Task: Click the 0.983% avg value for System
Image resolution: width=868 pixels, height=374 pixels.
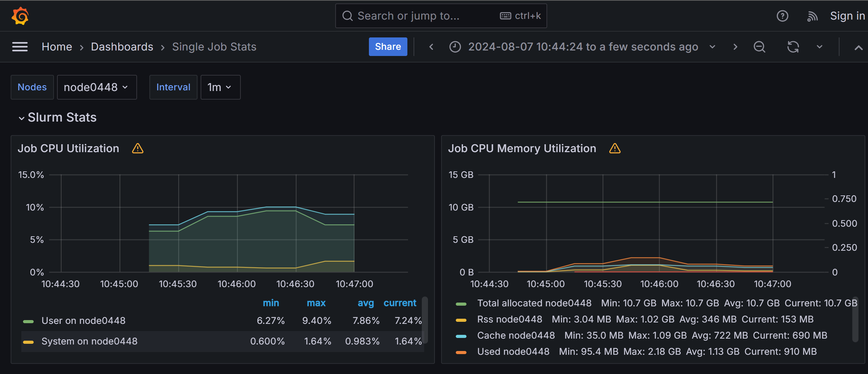Action: tap(362, 341)
